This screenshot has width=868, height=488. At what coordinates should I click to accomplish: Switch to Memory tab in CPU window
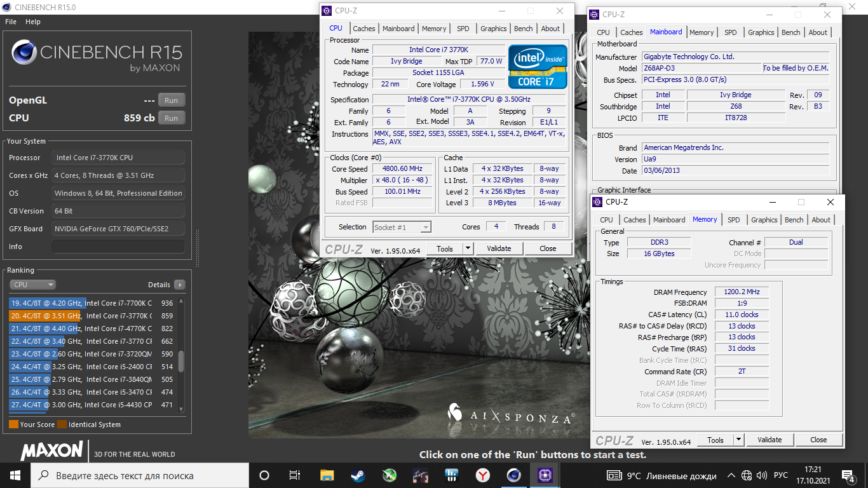[x=434, y=29]
